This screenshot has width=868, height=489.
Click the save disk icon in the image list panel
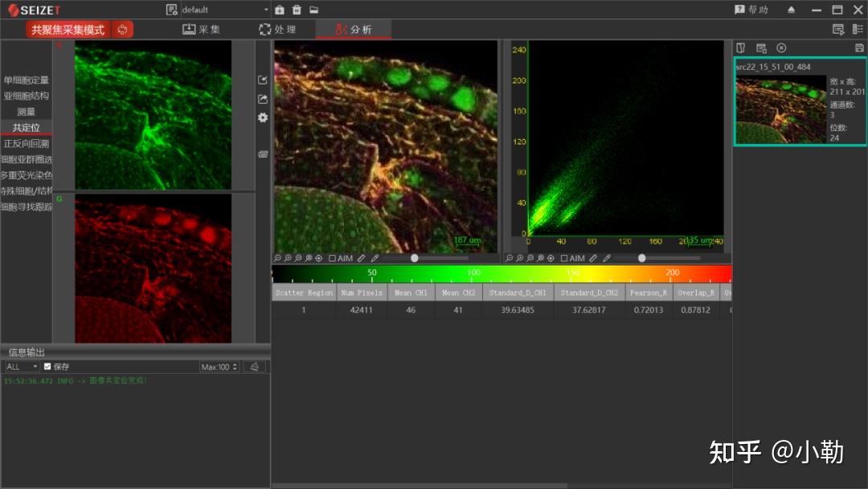tap(859, 48)
